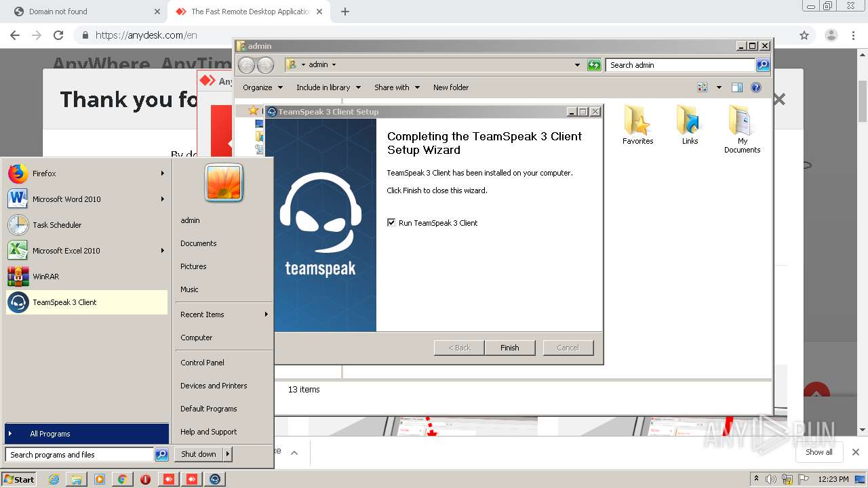Open Task Scheduler in Start menu
868x488 pixels.
click(x=87, y=225)
